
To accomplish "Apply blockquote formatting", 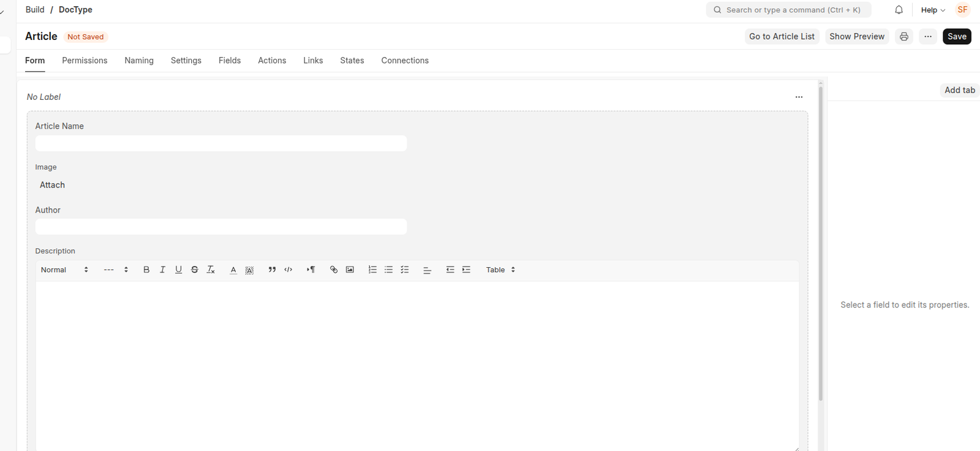I will [272, 270].
